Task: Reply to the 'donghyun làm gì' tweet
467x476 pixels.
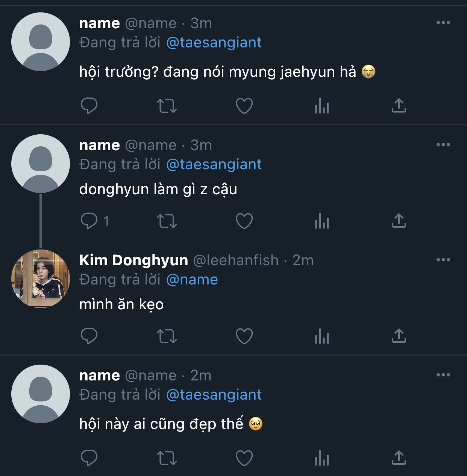Action: [x=89, y=221]
